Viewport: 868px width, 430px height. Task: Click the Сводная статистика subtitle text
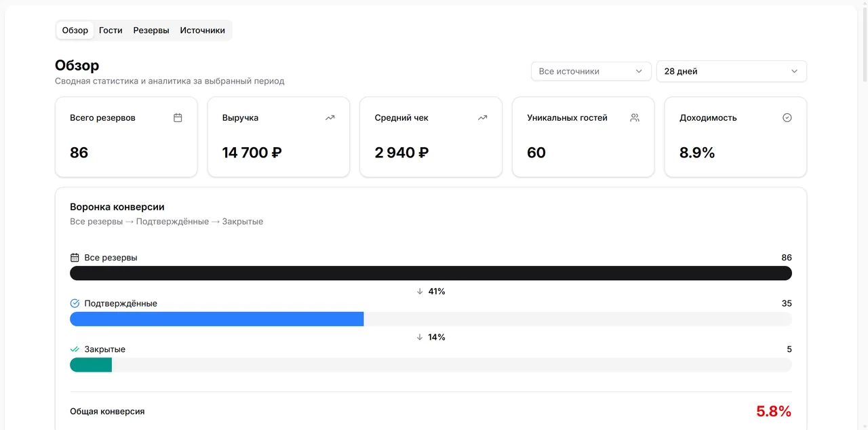pyautogui.click(x=170, y=81)
